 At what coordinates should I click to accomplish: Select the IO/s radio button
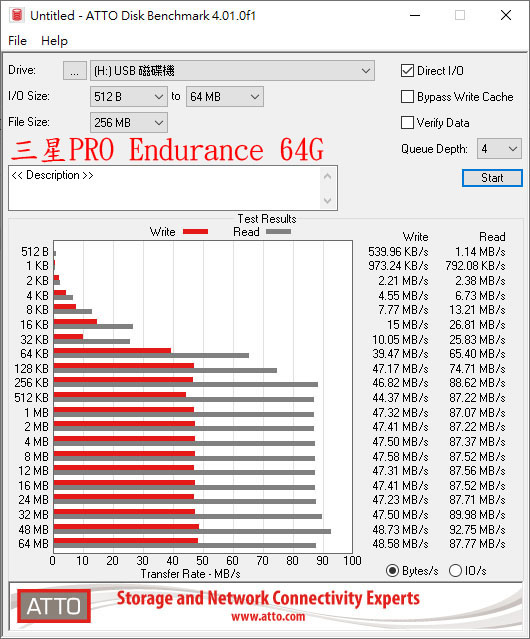point(455,571)
